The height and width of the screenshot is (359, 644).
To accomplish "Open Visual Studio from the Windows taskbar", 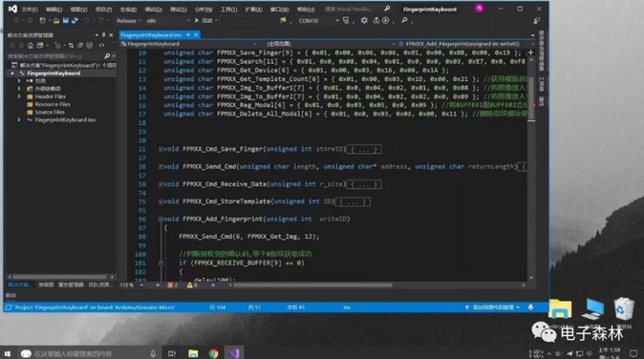I will (x=234, y=353).
